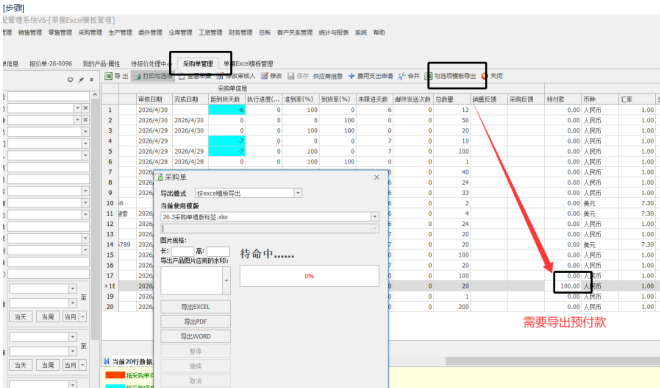Click the horizontal scrollbar under the grid
Image resolution: width=660 pixels, height=388 pixels.
pos(551,361)
